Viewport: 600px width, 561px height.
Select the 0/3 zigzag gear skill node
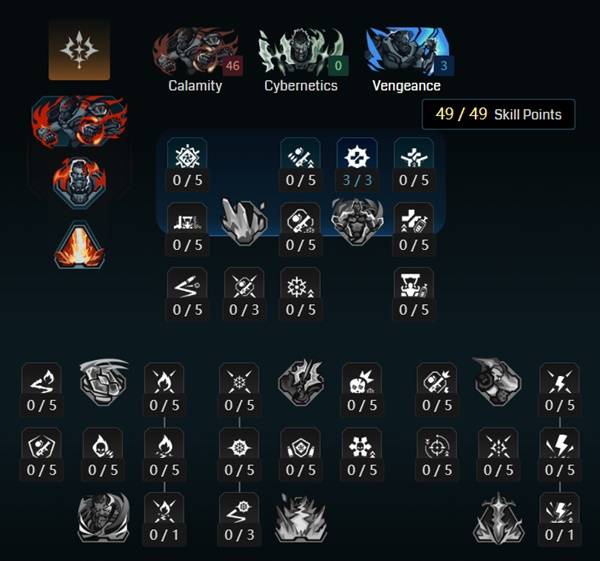coord(239,519)
